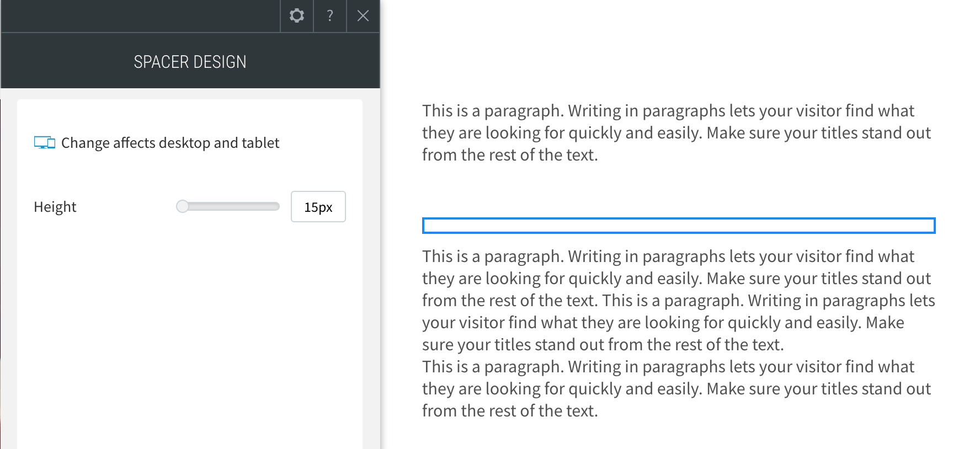Image resolution: width=980 pixels, height=449 pixels.
Task: Click the long paragraph directly below the spacer
Action: click(679, 301)
